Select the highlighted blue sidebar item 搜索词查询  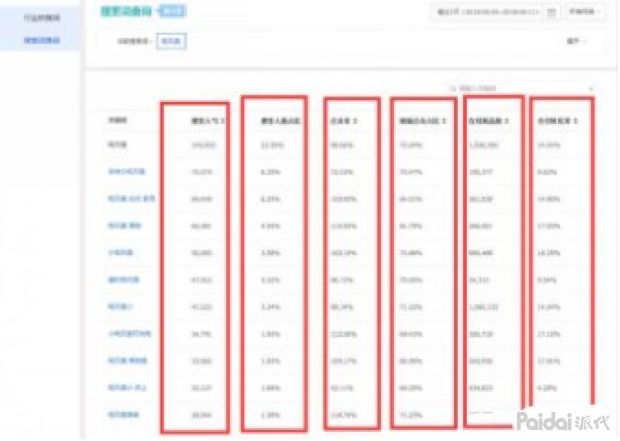click(x=42, y=40)
